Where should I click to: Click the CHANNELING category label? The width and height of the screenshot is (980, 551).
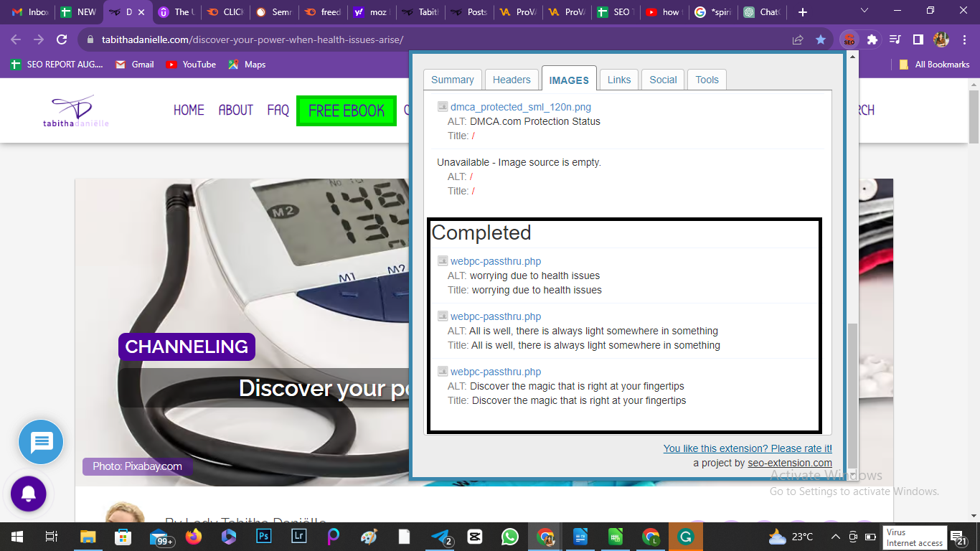[187, 347]
